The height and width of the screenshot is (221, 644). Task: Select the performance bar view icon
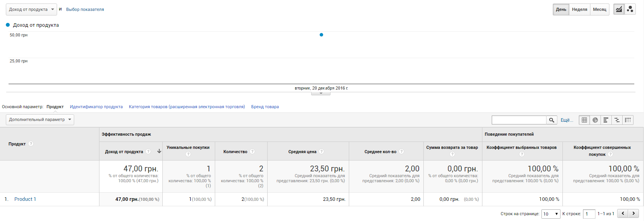coord(606,120)
